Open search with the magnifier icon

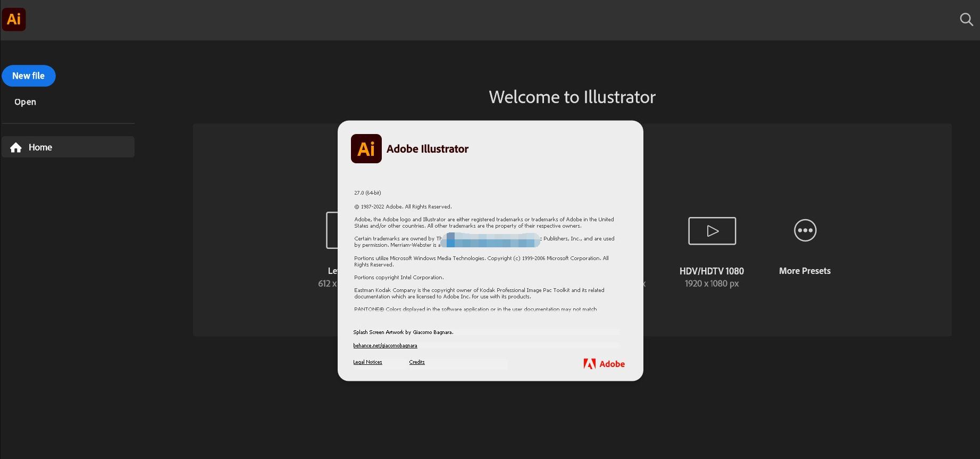966,20
